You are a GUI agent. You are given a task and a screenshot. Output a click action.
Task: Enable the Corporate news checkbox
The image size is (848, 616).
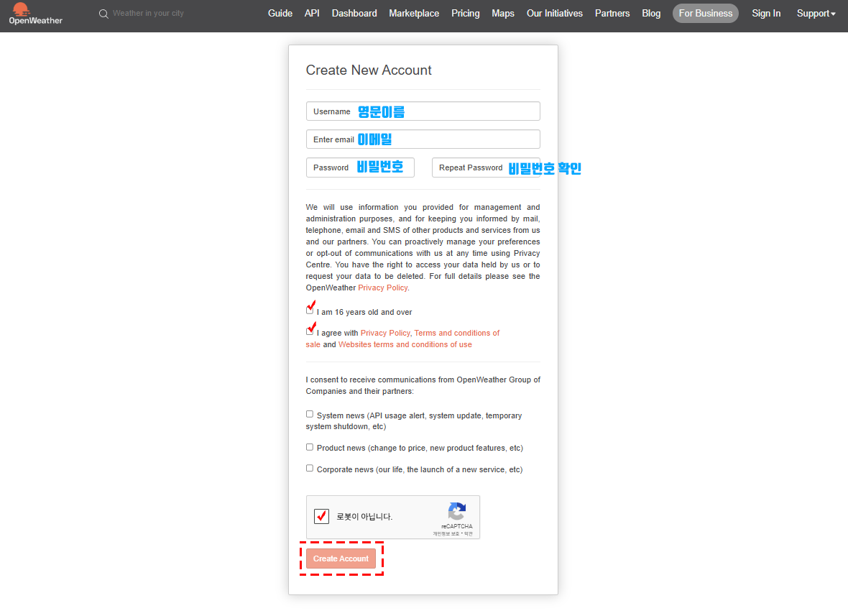[x=309, y=469]
